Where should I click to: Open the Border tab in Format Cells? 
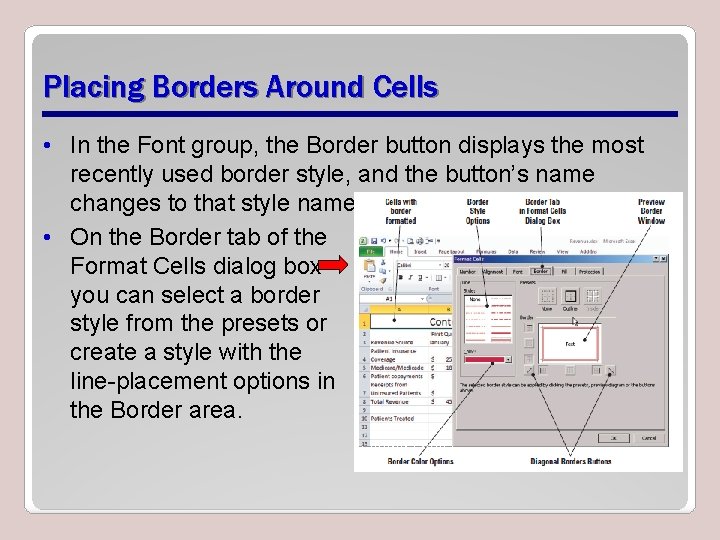541,271
